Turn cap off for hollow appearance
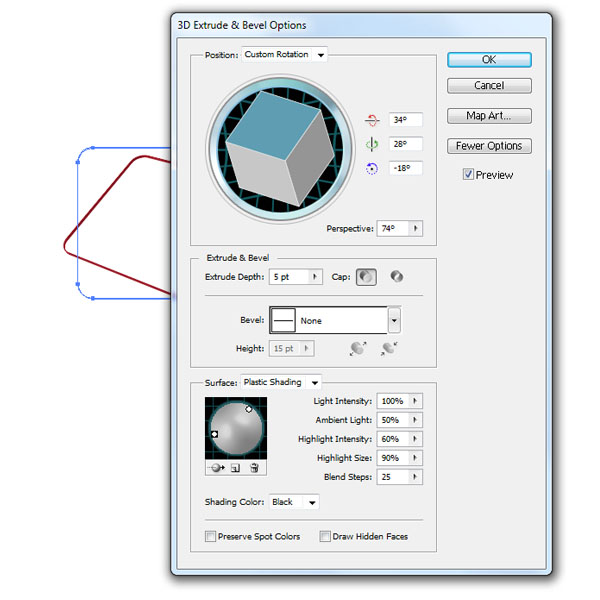This screenshot has width=600, height=600. (x=397, y=276)
